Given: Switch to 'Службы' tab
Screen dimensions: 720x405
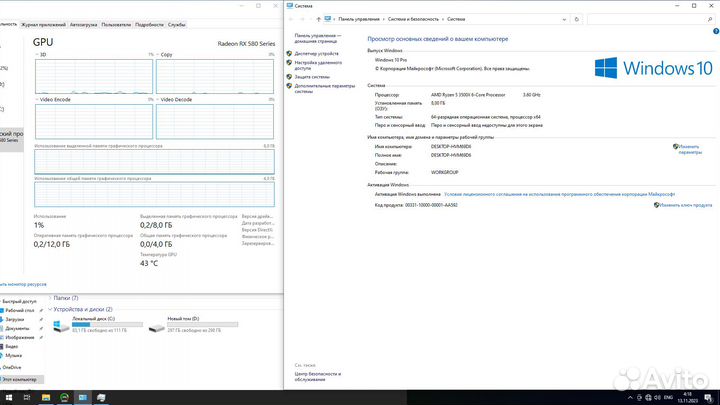Looking at the screenshot, I should click(176, 25).
